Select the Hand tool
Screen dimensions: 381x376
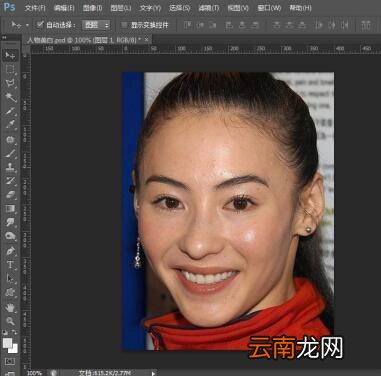point(10,307)
